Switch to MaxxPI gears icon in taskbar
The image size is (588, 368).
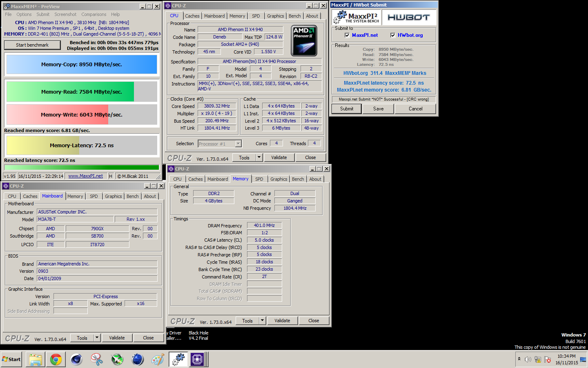(178, 359)
